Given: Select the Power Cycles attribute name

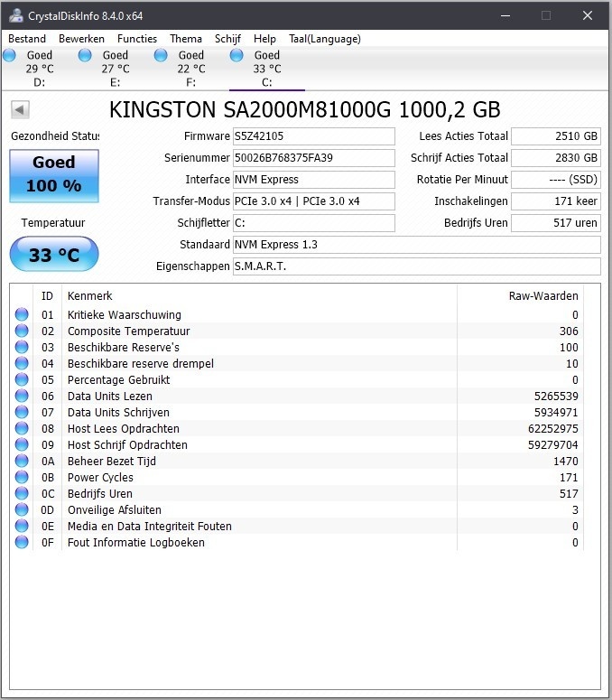Looking at the screenshot, I should pos(100,477).
